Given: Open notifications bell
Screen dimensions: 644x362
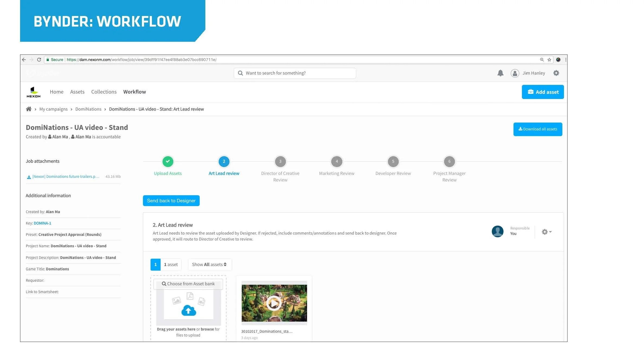Looking at the screenshot, I should pyautogui.click(x=500, y=73).
